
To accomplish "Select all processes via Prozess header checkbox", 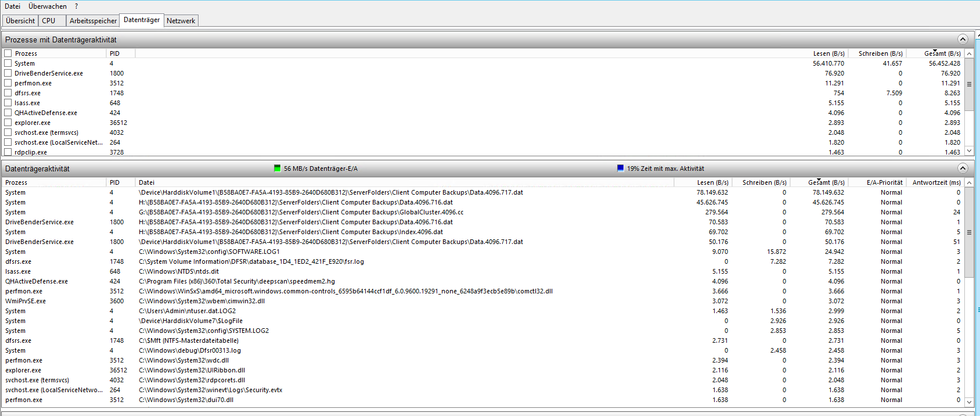I will 8,53.
